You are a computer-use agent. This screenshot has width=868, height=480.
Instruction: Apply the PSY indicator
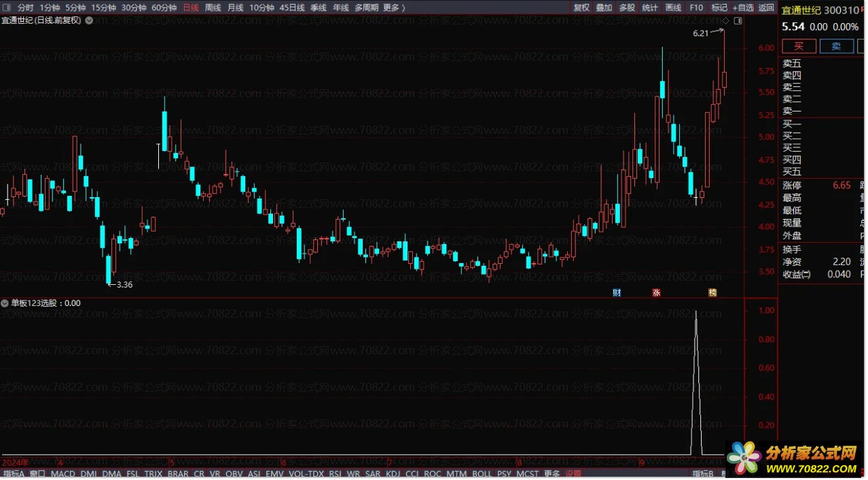[x=504, y=474]
